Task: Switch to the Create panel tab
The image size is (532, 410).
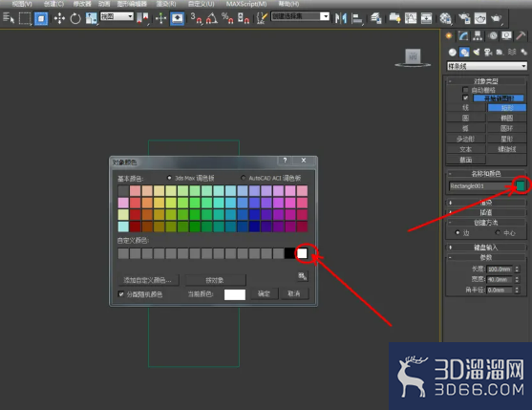Action: 449,36
